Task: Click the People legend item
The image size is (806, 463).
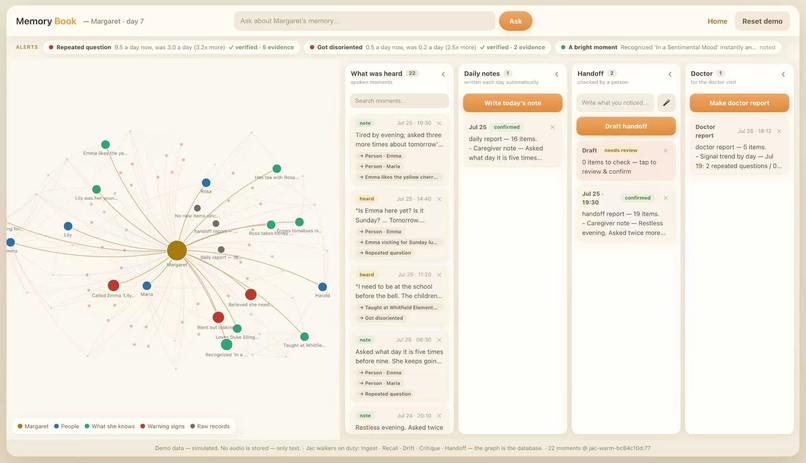Action: point(67,427)
